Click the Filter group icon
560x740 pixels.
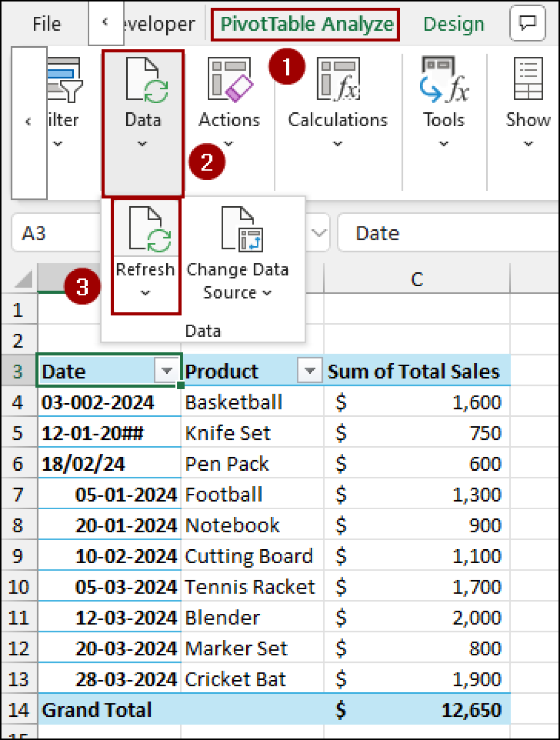pyautogui.click(x=65, y=80)
